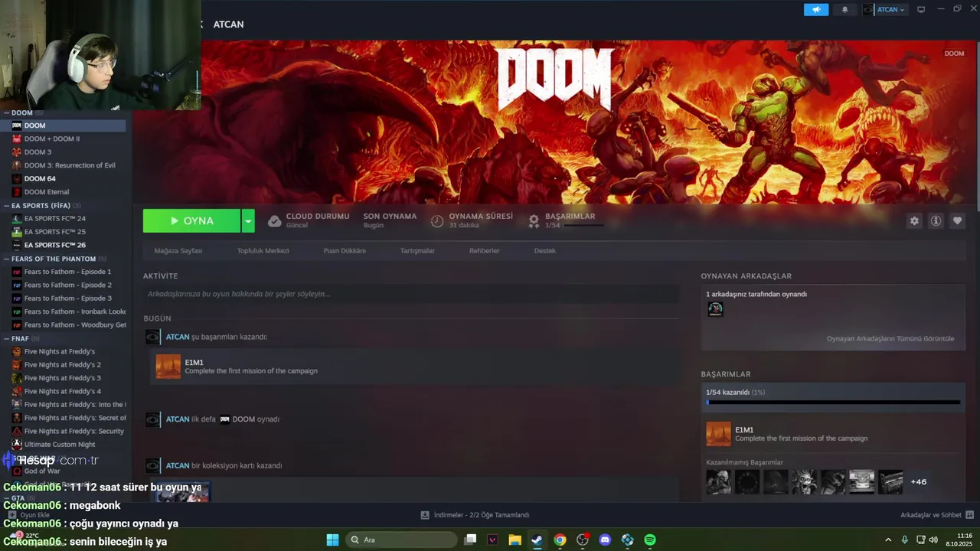
Task: Open Spotify from taskbar
Action: (650, 540)
